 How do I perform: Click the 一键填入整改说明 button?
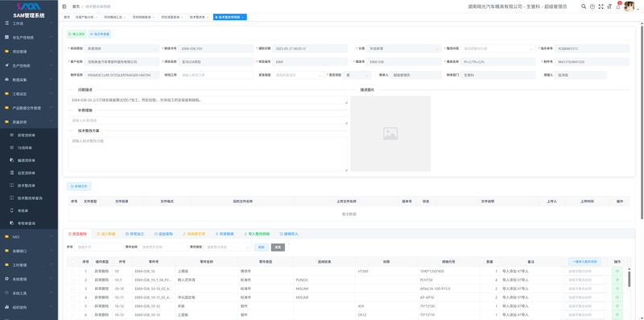click(585, 262)
